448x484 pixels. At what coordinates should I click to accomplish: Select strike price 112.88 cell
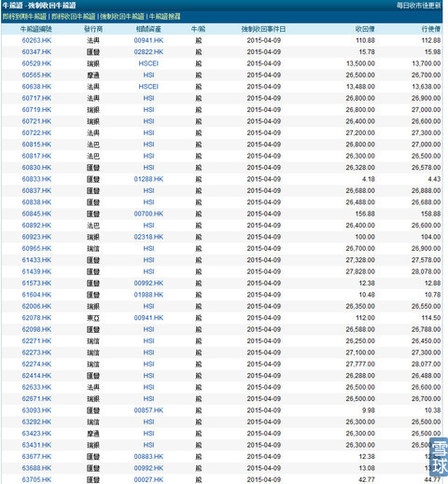coord(431,40)
